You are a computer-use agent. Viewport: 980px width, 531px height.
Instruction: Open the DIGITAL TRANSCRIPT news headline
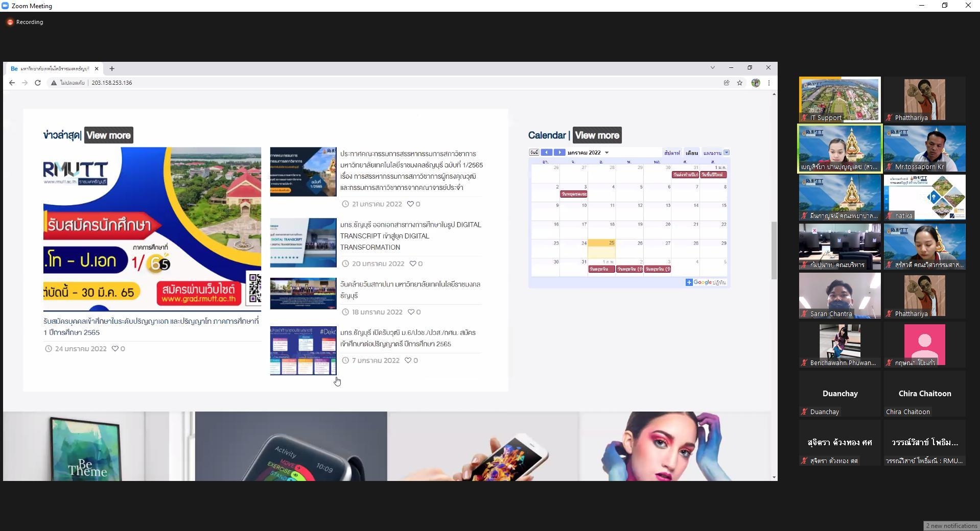point(411,236)
